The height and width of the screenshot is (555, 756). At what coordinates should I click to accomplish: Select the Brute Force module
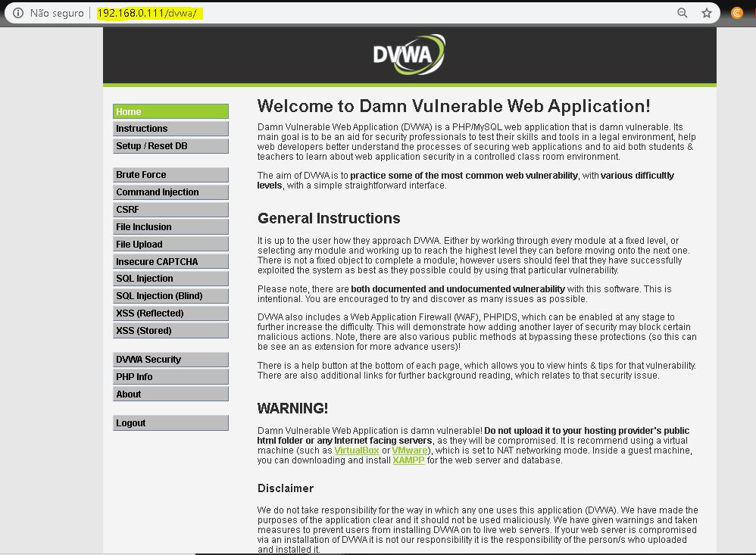[170, 175]
